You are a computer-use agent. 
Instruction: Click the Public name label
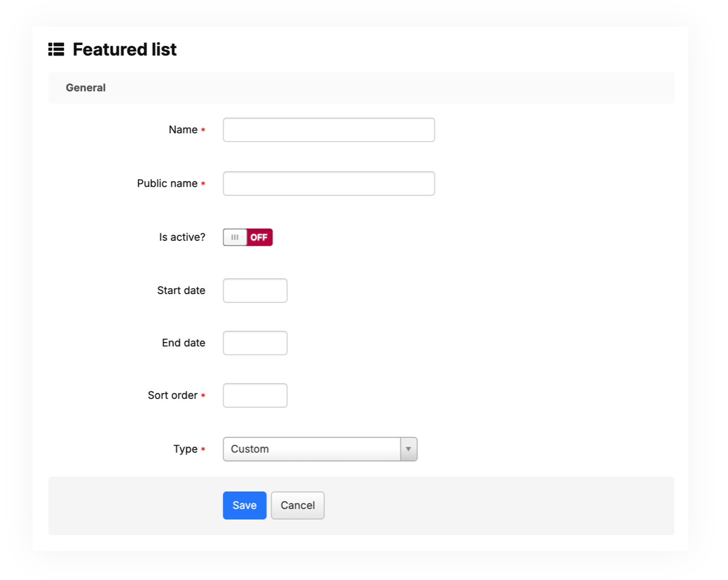[x=167, y=183]
